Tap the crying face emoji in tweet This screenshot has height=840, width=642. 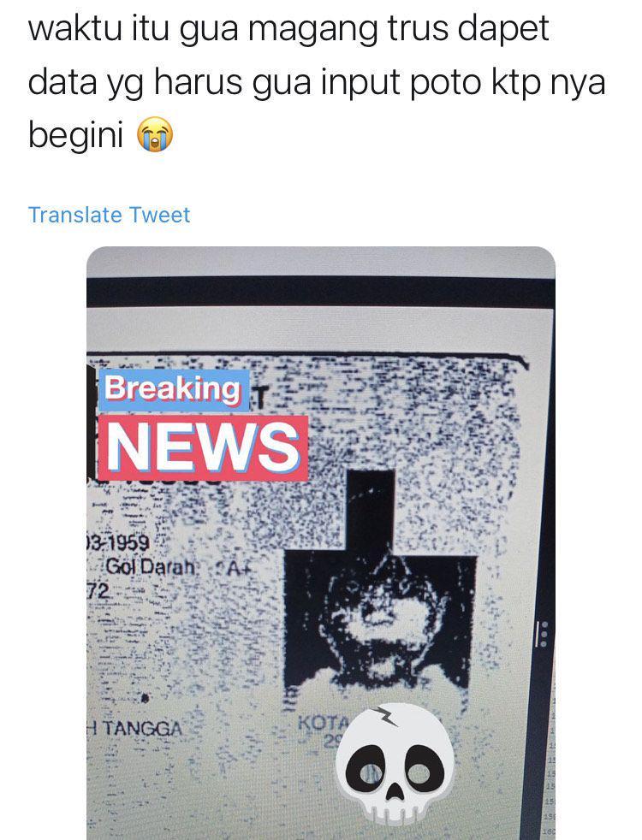156,135
